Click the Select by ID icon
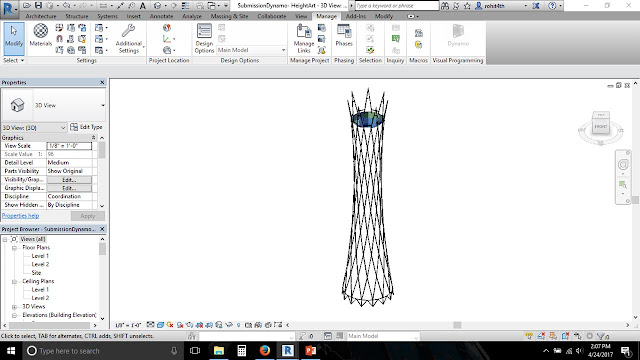 (x=396, y=39)
